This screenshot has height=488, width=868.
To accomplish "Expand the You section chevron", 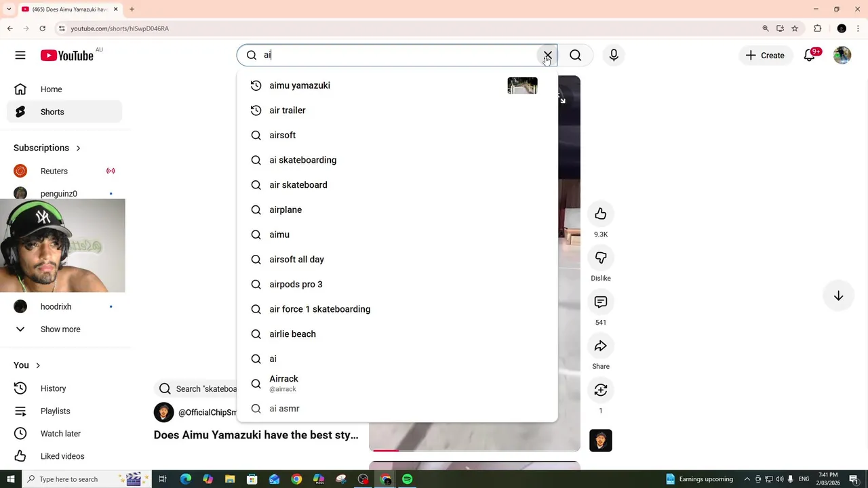I will [x=38, y=365].
